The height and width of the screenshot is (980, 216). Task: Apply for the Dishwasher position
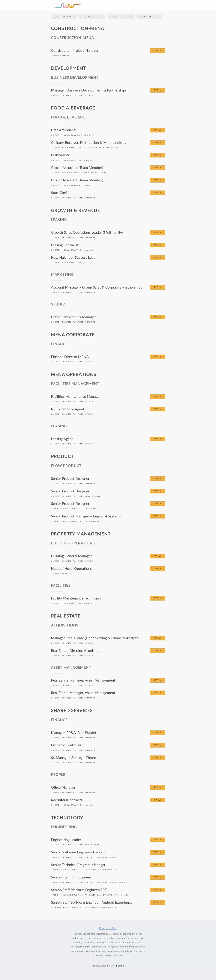[157, 155]
